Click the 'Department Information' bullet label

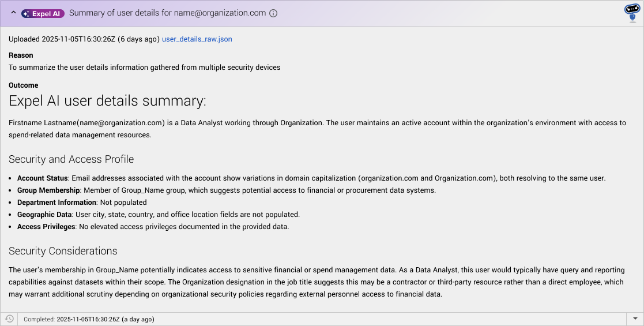tap(57, 203)
